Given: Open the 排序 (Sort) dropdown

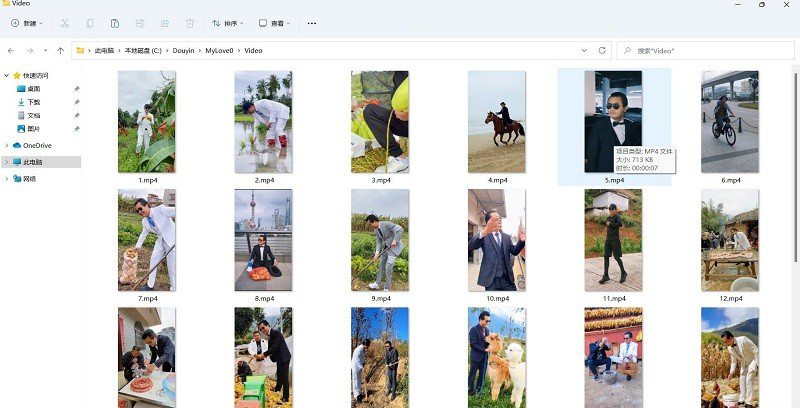Looking at the screenshot, I should pos(228,23).
